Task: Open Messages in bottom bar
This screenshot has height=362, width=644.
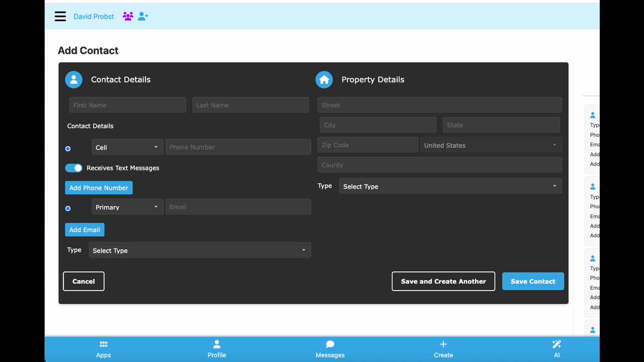Action: click(x=330, y=349)
